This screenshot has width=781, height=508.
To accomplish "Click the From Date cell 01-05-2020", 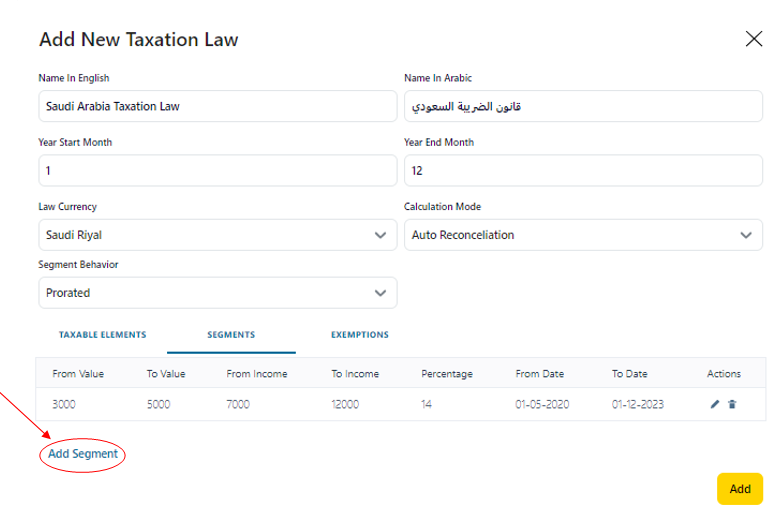I will 541,404.
